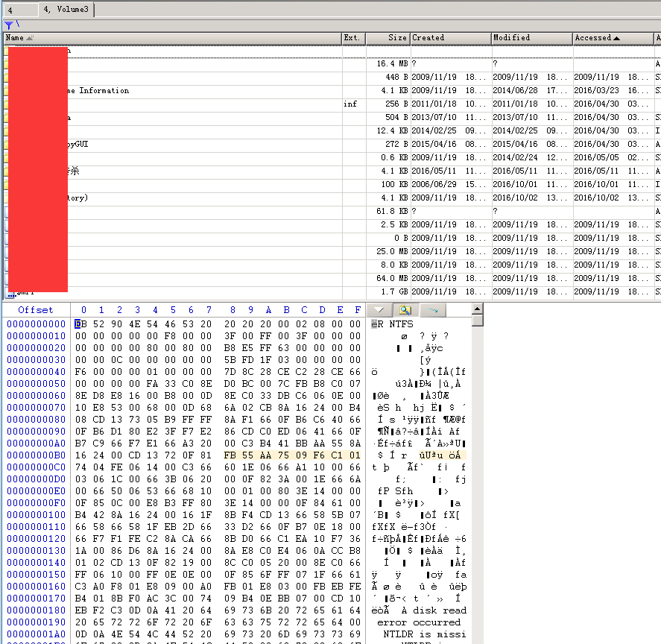Image resolution: width=661 pixels, height=644 pixels.
Task: Click the 25.0 MB size cell
Action: pyautogui.click(x=388, y=251)
